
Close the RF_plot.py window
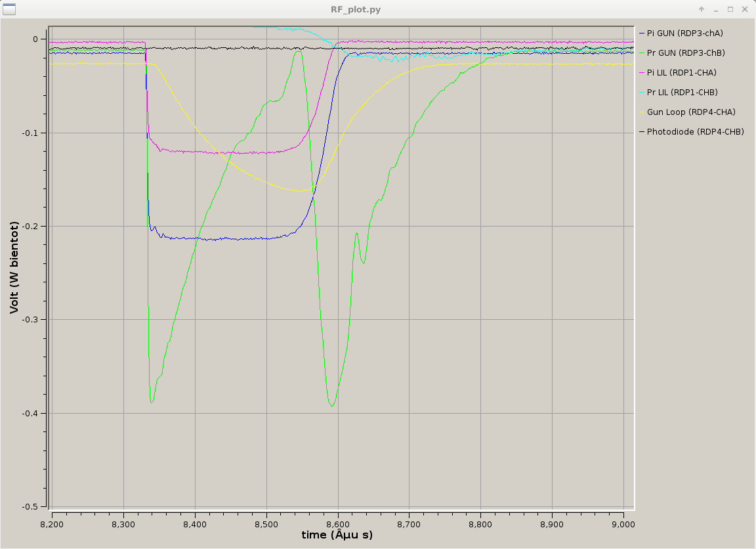point(744,10)
